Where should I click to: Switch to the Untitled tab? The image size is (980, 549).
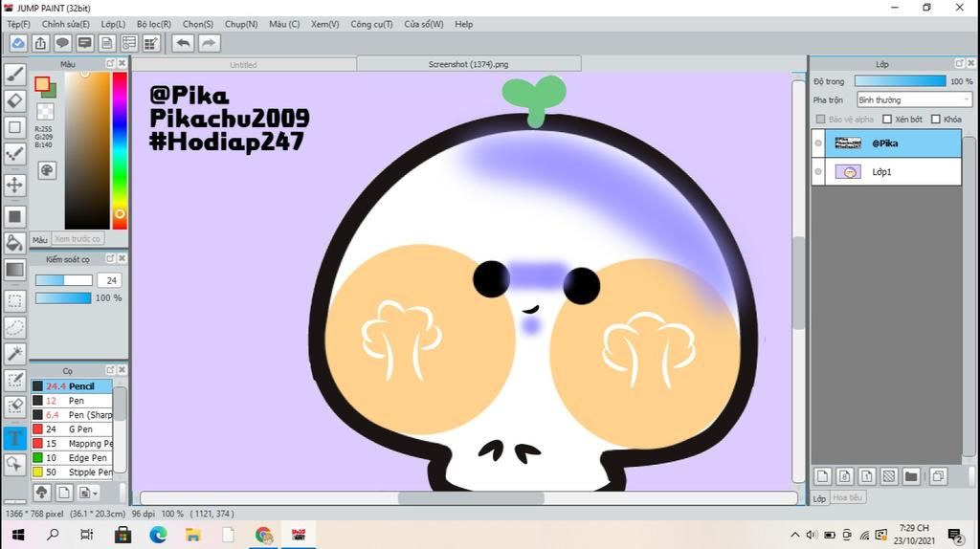click(x=243, y=64)
